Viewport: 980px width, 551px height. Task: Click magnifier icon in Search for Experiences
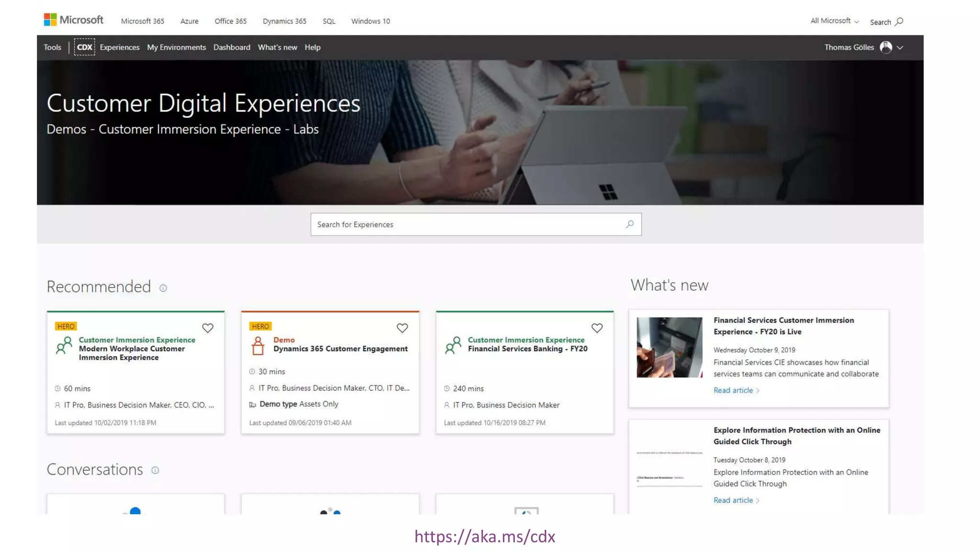click(x=630, y=224)
